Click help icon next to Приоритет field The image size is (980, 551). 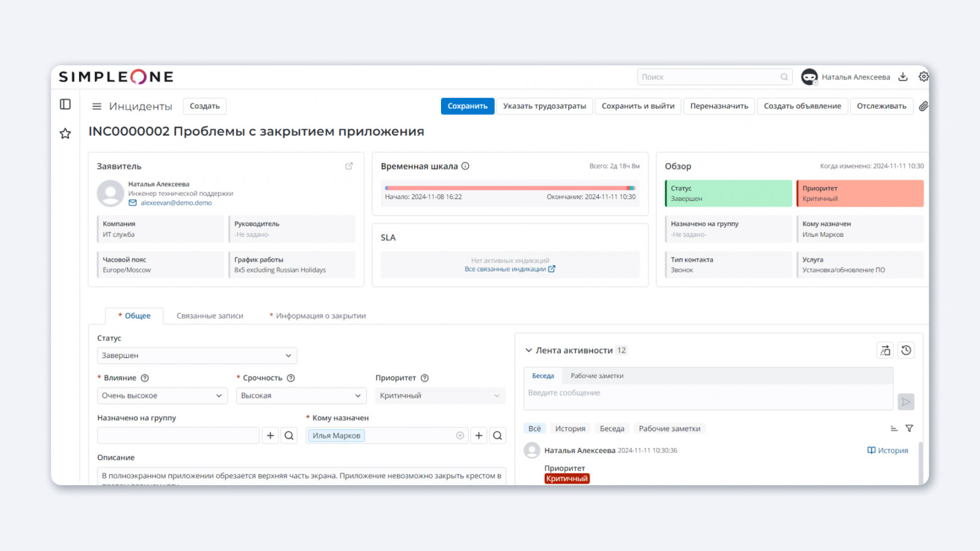[425, 378]
